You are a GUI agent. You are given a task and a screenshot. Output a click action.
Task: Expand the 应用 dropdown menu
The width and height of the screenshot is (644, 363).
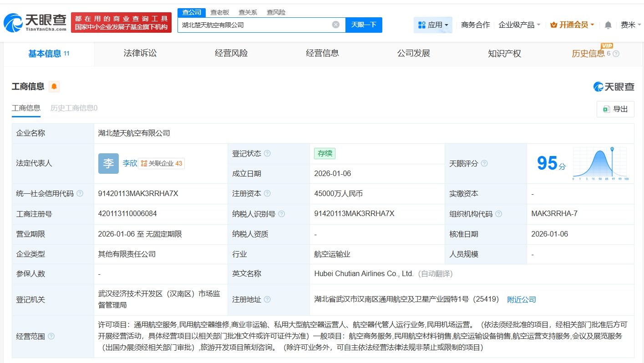[433, 25]
